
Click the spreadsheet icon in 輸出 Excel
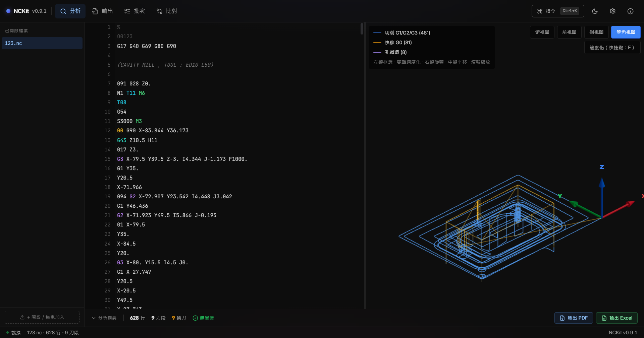tap(604, 318)
